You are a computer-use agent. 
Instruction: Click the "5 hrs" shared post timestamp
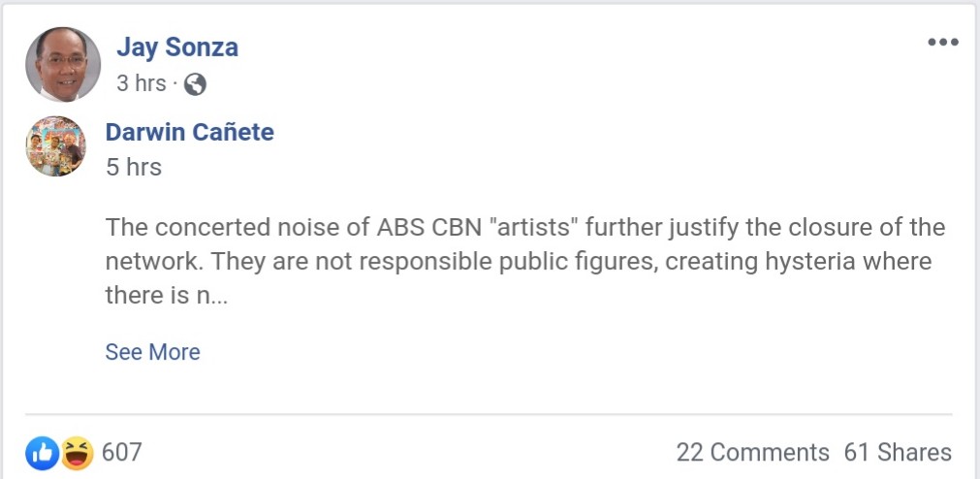(134, 167)
